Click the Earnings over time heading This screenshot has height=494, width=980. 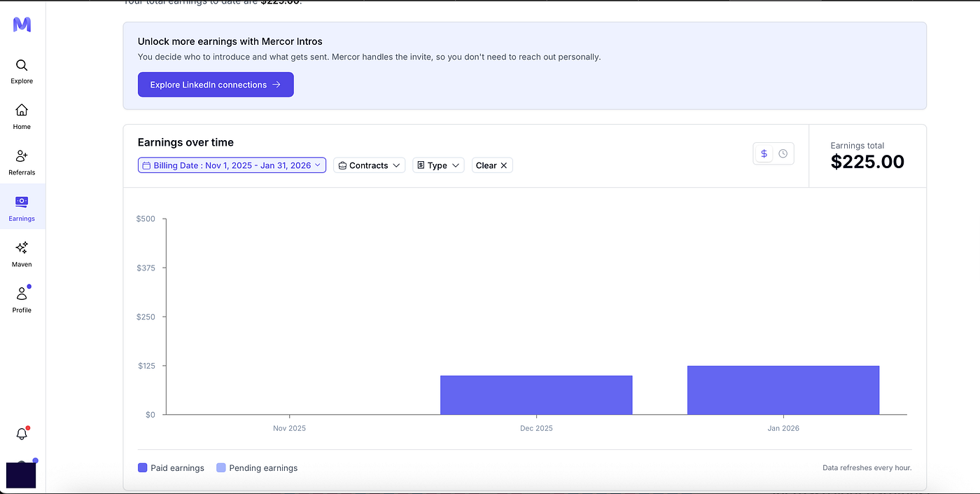pos(185,142)
